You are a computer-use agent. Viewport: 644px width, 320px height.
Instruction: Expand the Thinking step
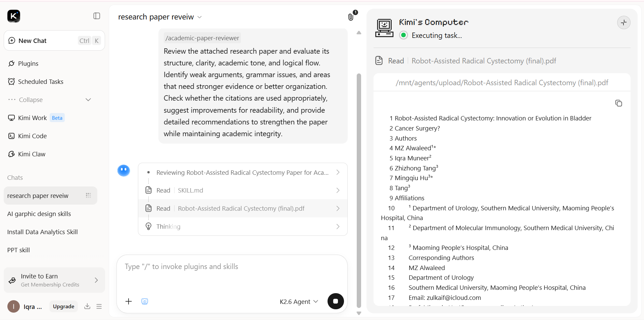(x=243, y=226)
